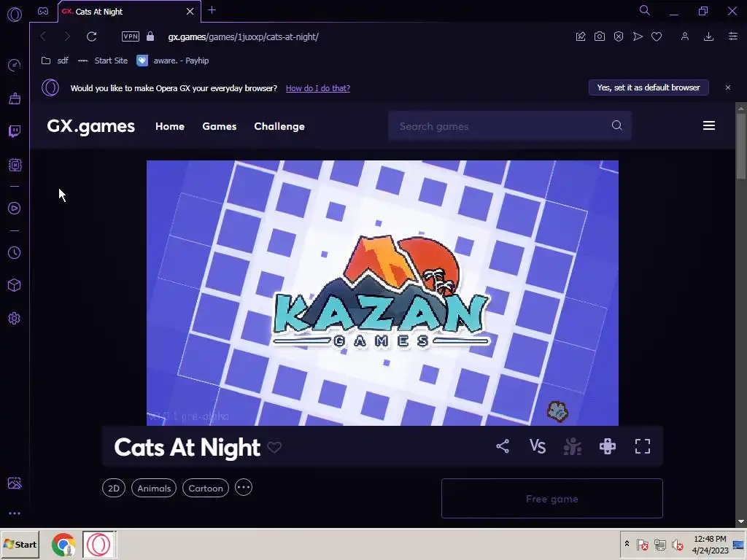Click edit page icon in address bar
Image resolution: width=747 pixels, height=560 pixels.
580,36
